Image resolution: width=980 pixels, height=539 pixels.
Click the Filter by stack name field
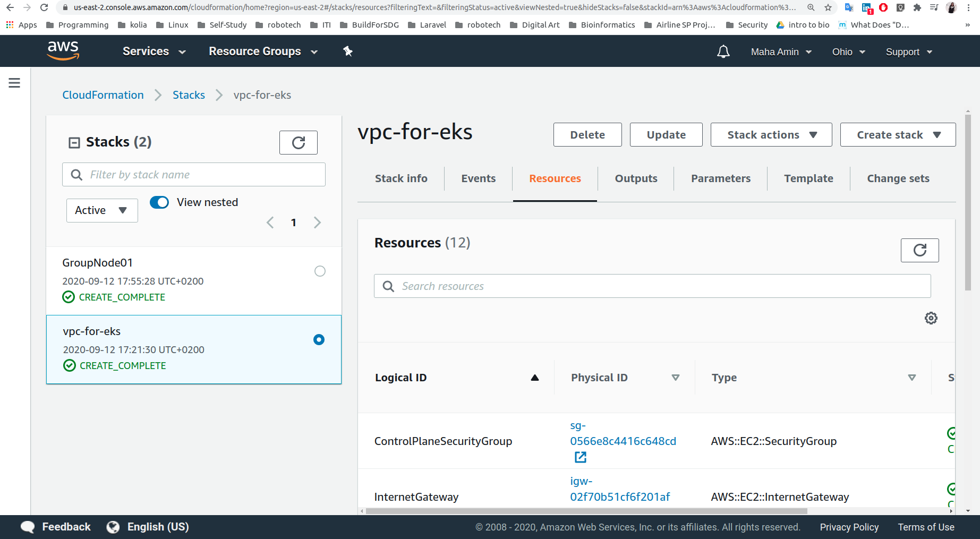point(194,175)
